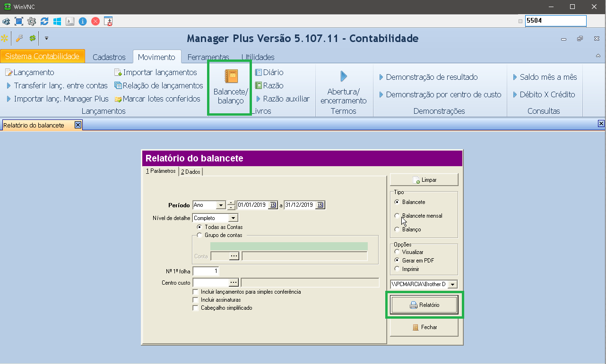Open the Razão ledger icon
This screenshot has width=606, height=364.
tap(259, 85)
